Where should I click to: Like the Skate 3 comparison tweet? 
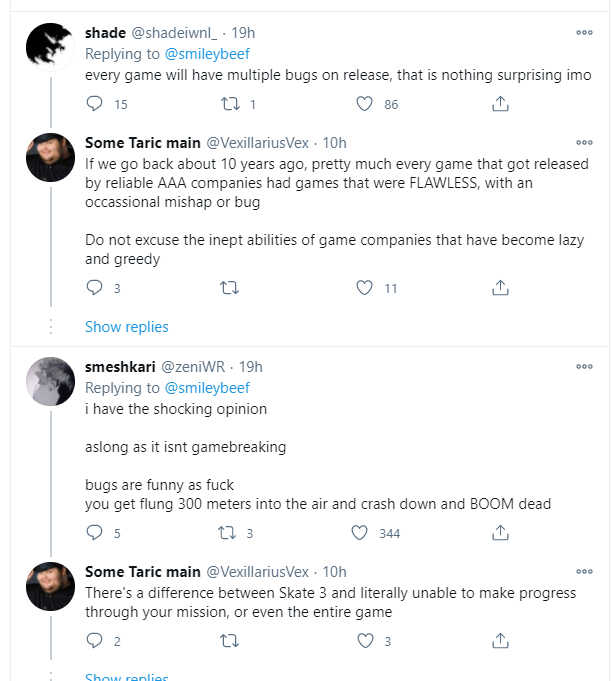click(x=365, y=641)
